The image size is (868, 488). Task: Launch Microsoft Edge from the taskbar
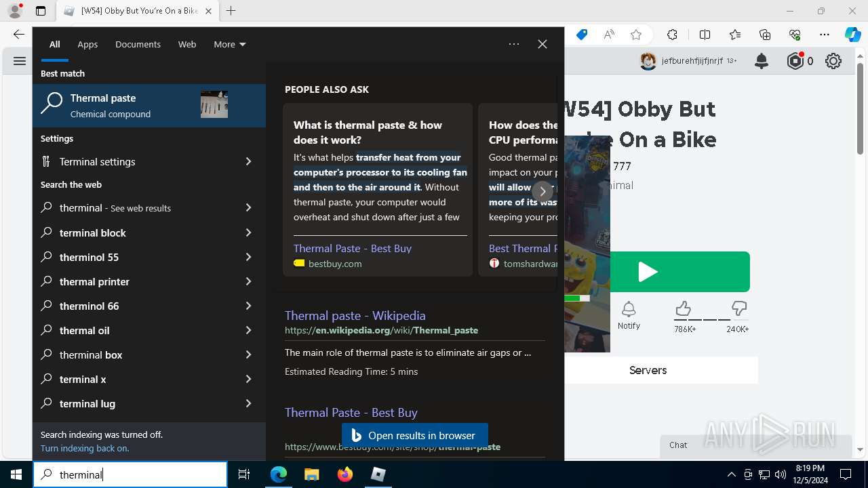coord(279,474)
